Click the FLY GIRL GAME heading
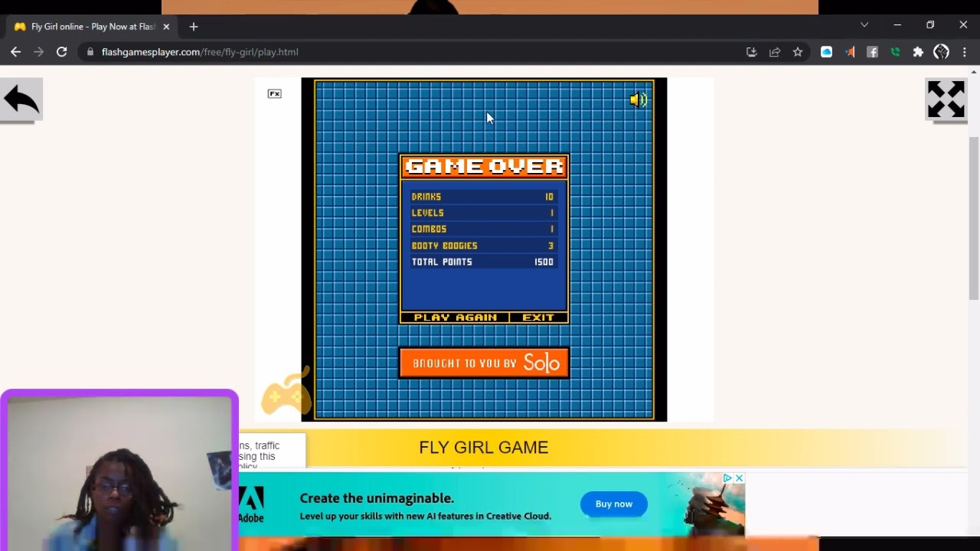 pos(484,448)
